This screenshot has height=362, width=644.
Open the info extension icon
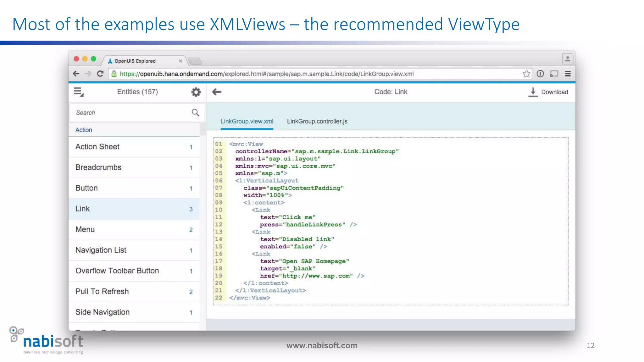[x=540, y=74]
